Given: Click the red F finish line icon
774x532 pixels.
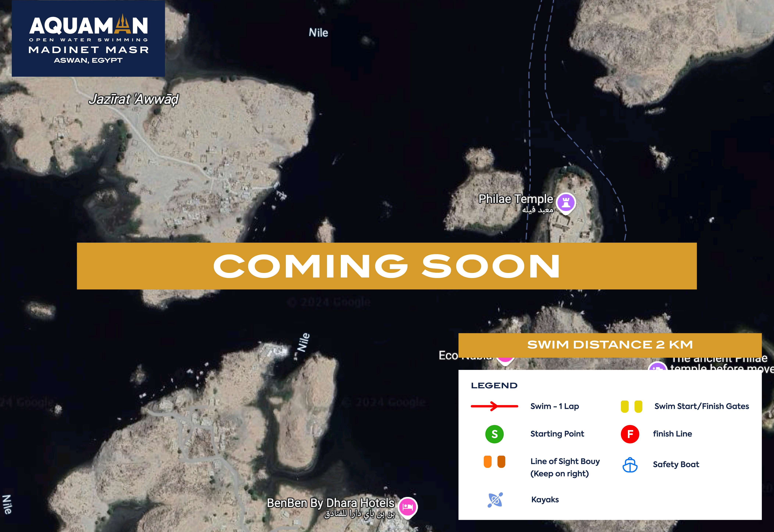Looking at the screenshot, I should (x=630, y=434).
